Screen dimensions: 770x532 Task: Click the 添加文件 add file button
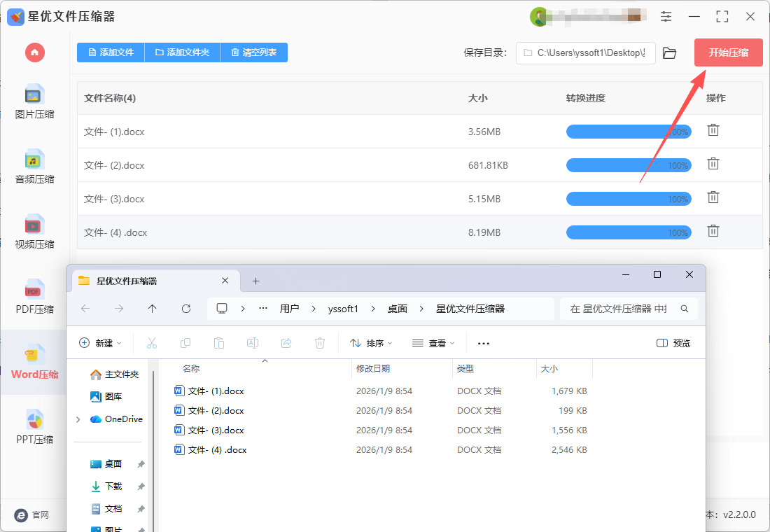click(111, 52)
